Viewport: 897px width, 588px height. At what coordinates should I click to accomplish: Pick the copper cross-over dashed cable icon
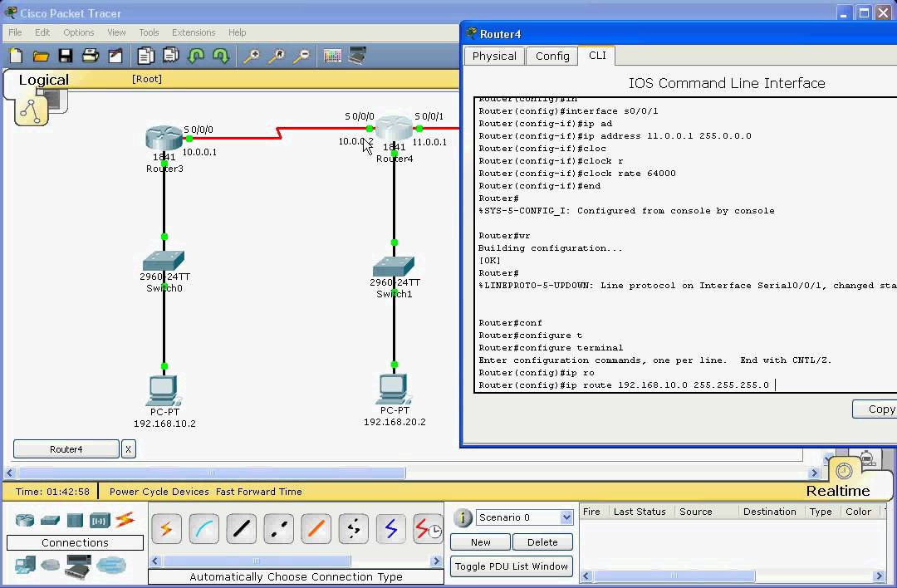point(278,528)
